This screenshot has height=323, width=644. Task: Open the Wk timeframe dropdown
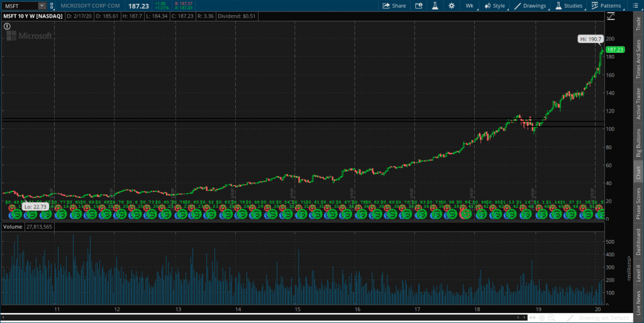tap(469, 6)
